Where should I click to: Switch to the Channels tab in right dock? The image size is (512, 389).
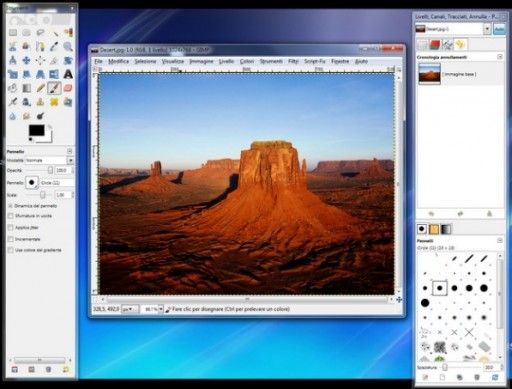click(435, 44)
